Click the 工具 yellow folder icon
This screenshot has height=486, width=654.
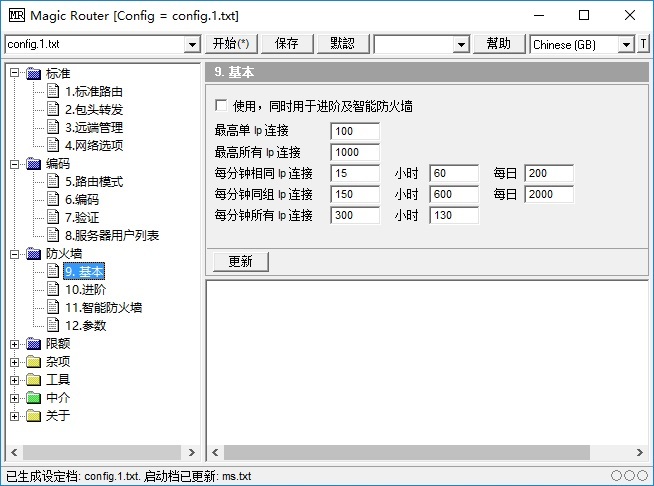[x=33, y=380]
